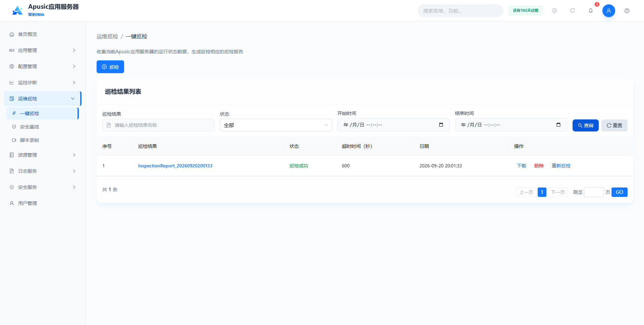
Task: Click the 结束时间 date input
Action: click(511, 125)
